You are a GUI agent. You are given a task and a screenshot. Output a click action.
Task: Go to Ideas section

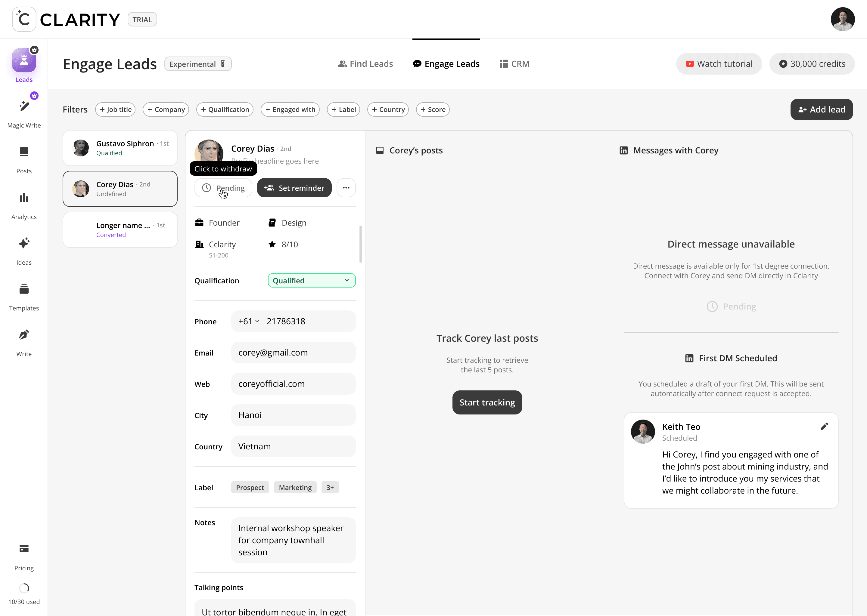pos(24,244)
